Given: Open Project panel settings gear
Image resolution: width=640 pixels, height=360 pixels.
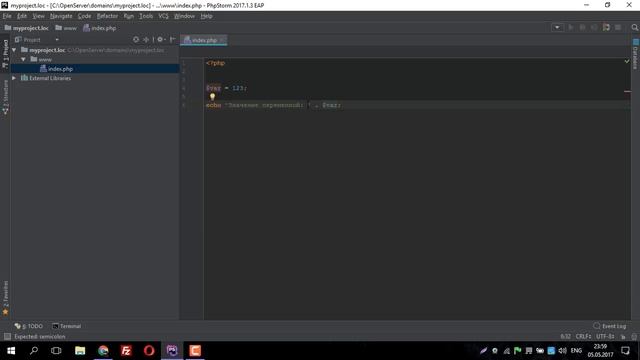Looking at the screenshot, I should [x=160, y=40].
